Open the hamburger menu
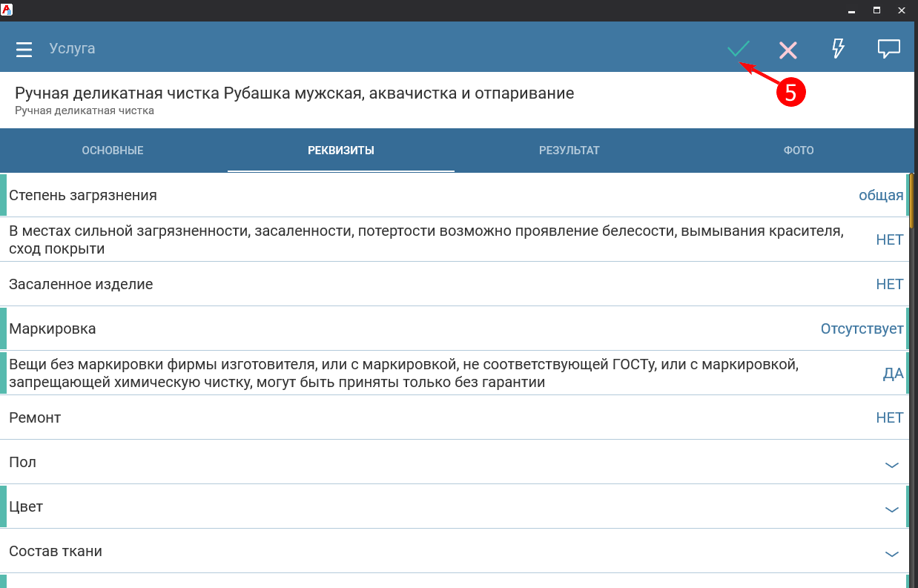Image resolution: width=918 pixels, height=588 pixels. click(x=24, y=50)
